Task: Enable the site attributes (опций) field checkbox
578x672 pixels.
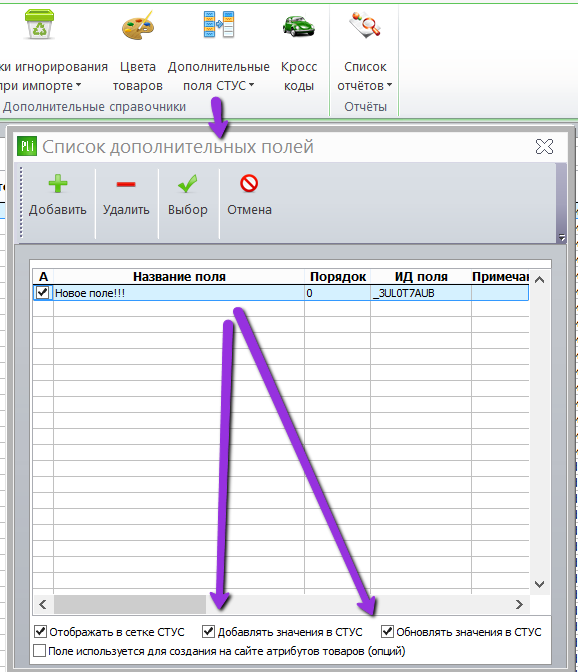Action: [x=39, y=651]
